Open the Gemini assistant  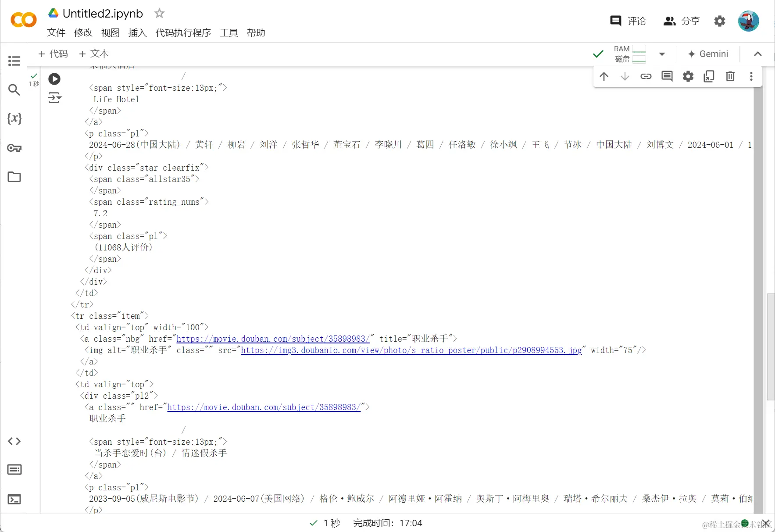[708, 54]
